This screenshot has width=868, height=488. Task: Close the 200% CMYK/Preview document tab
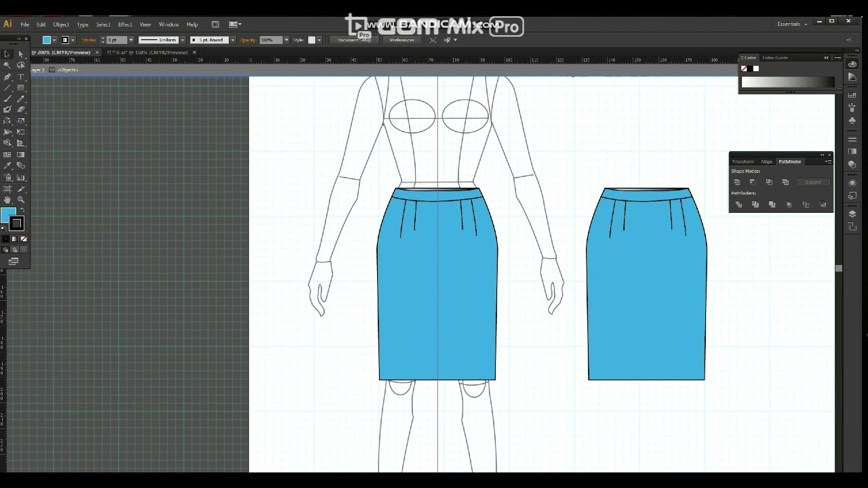point(97,52)
